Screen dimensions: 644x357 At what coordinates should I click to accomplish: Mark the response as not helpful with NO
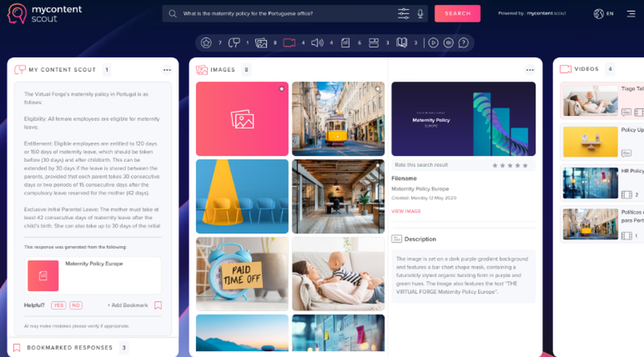click(x=76, y=305)
